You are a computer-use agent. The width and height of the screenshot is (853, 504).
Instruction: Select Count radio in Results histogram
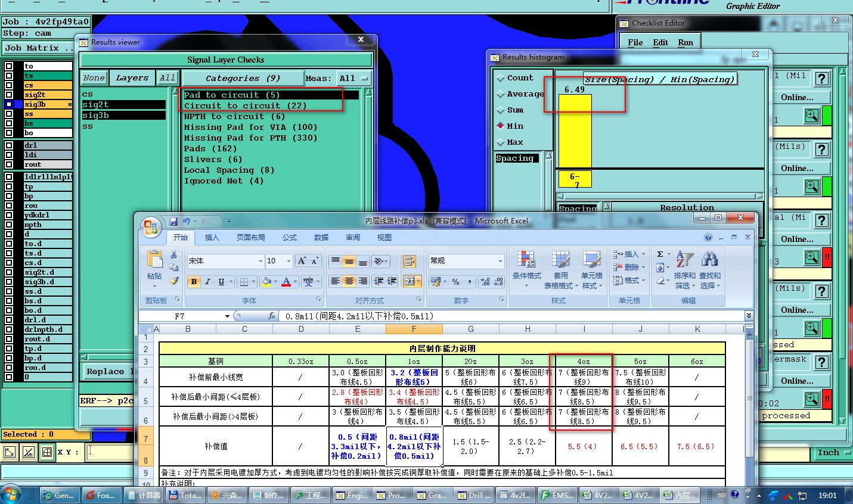click(501, 78)
